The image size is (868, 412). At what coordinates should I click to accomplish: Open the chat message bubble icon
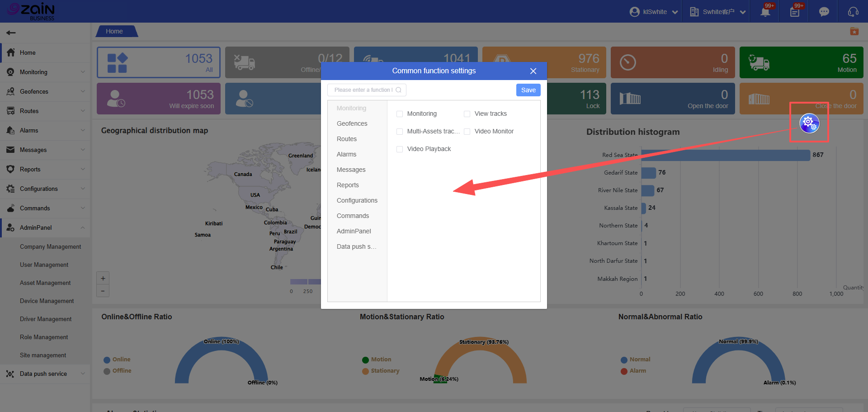pos(824,12)
